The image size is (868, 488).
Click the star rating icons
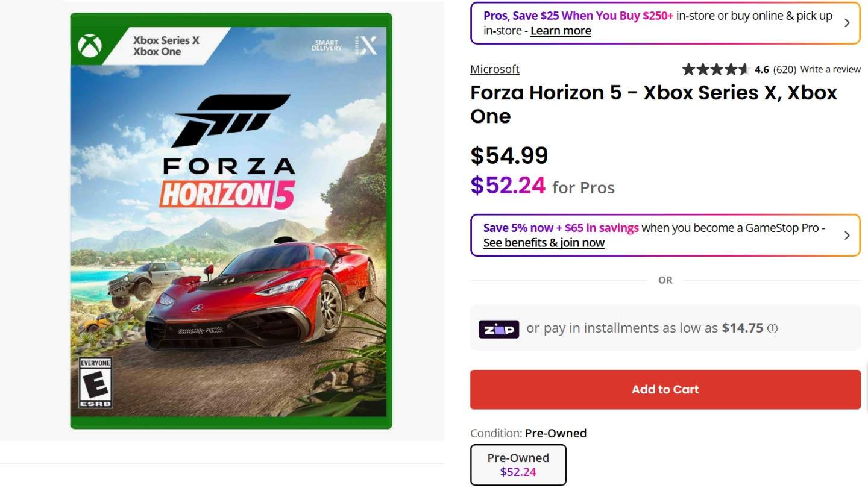pos(715,69)
